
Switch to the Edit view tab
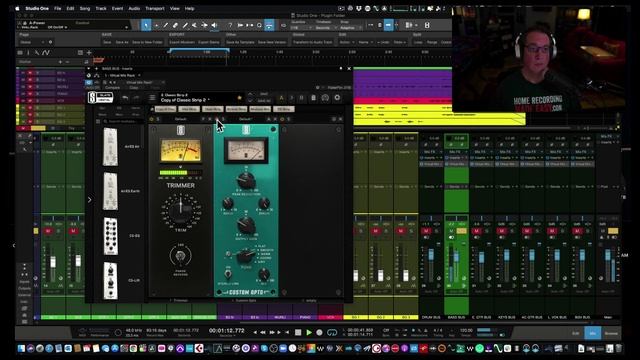pyautogui.click(x=576, y=333)
